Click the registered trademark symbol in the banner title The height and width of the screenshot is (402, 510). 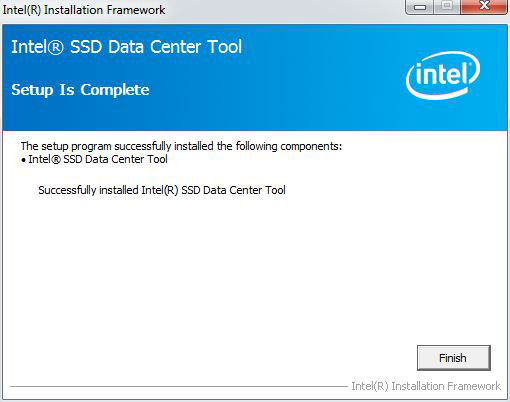click(x=56, y=48)
